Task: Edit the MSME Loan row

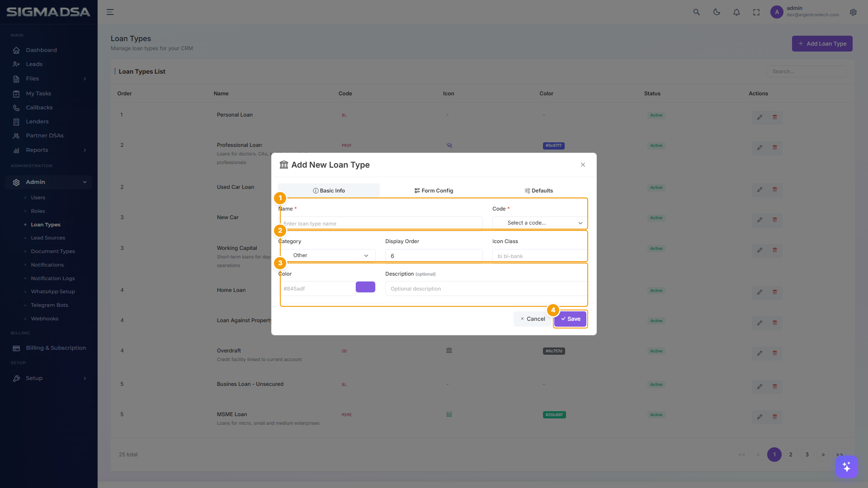Action: (759, 417)
